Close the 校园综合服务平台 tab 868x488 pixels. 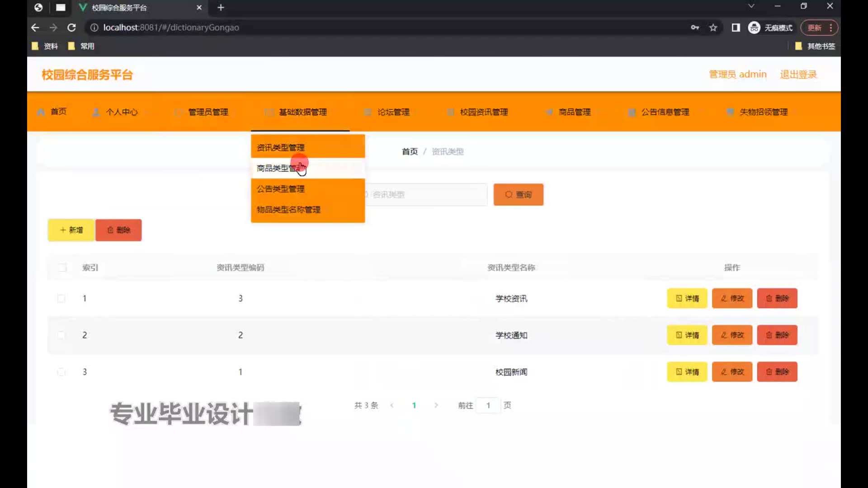click(199, 7)
